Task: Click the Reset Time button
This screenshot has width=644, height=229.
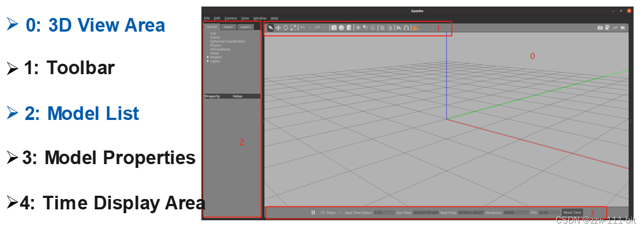Action: click(572, 213)
